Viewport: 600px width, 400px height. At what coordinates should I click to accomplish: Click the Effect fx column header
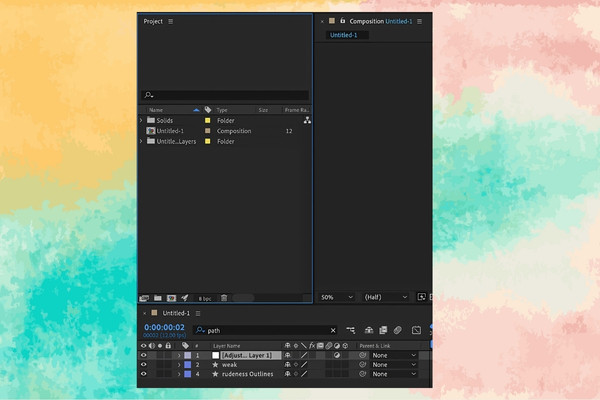[x=312, y=346]
